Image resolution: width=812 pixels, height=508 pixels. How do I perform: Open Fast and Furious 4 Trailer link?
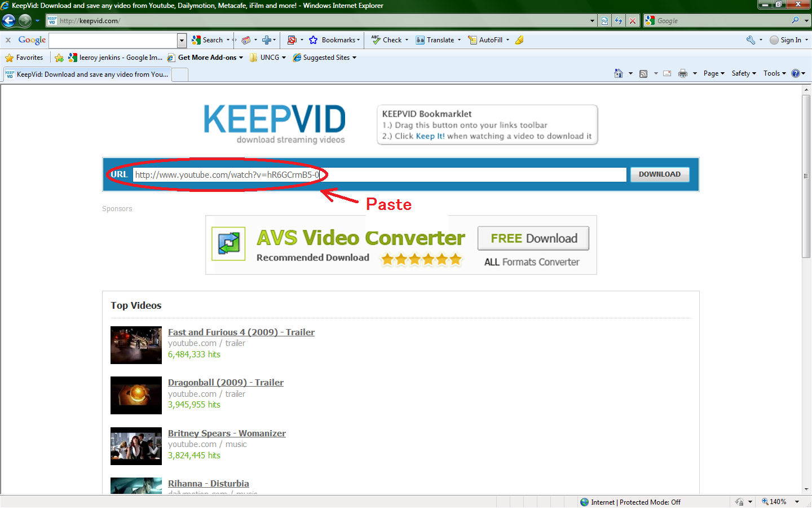(x=241, y=332)
